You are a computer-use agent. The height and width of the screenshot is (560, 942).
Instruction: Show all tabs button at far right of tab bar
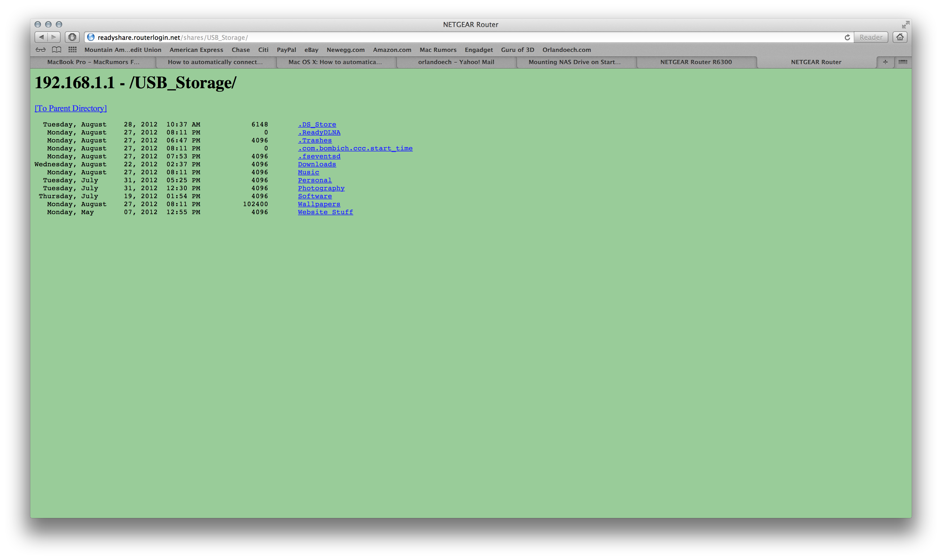click(x=903, y=62)
